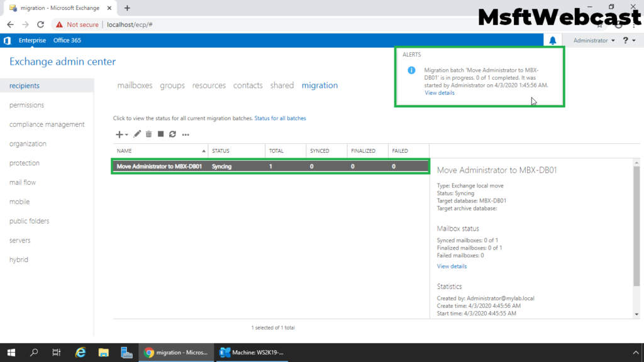The image size is (644, 362).
Task: Sort by the FAILED column header
Action: tap(409, 151)
